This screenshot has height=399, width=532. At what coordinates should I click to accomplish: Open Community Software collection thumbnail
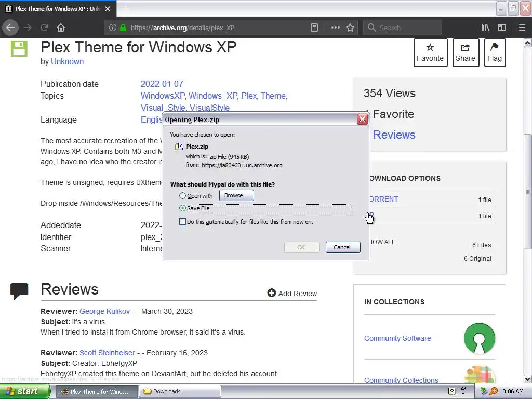pos(479,338)
